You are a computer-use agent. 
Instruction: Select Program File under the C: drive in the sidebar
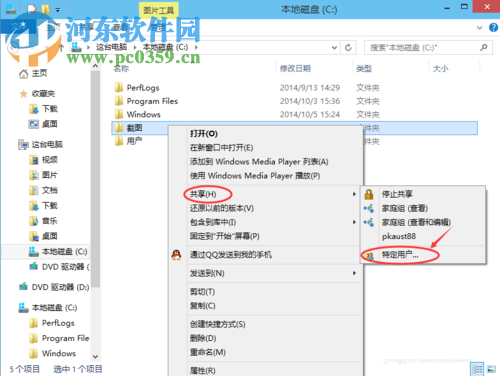coord(66,338)
